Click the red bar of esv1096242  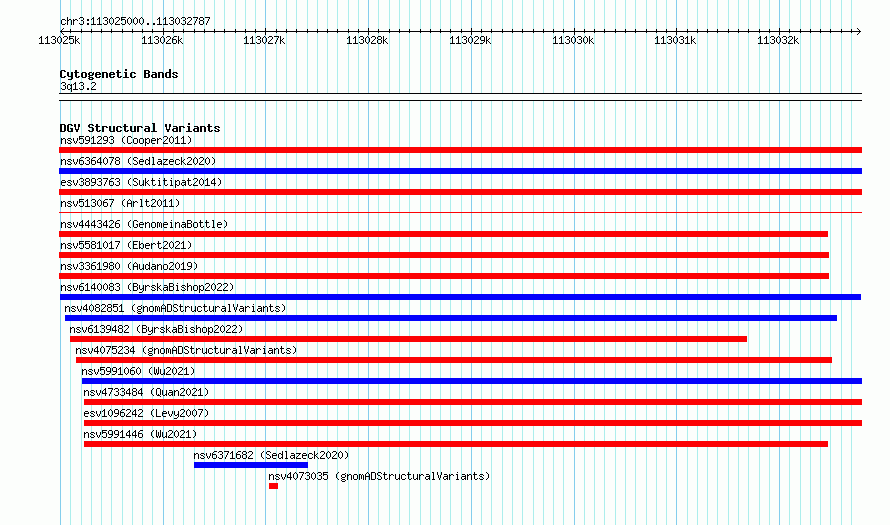(473, 423)
